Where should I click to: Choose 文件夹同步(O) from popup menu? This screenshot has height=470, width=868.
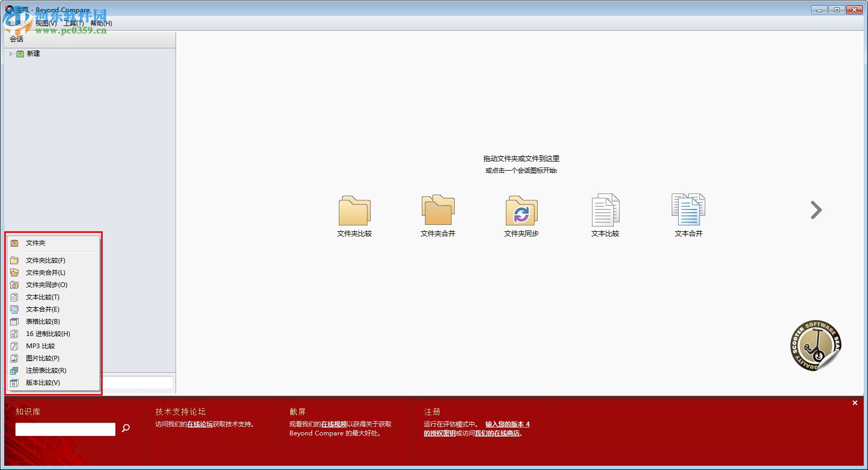click(x=54, y=285)
